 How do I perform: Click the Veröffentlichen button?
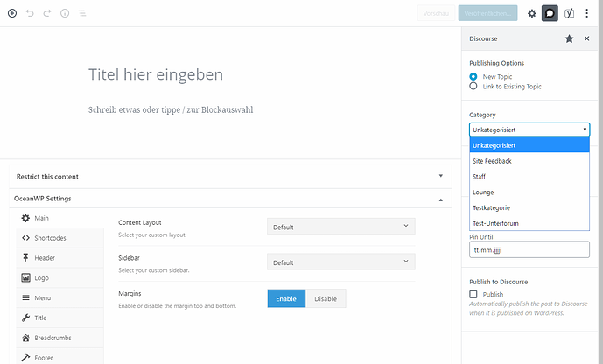coord(487,13)
